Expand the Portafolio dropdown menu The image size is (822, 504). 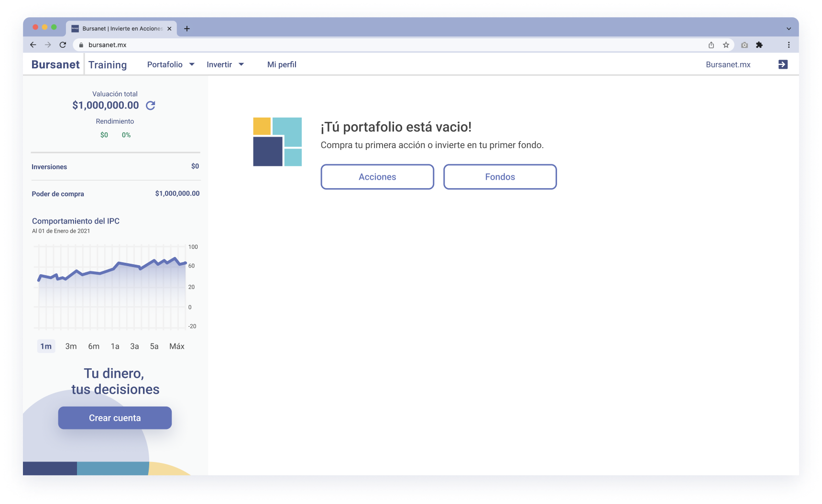171,64
